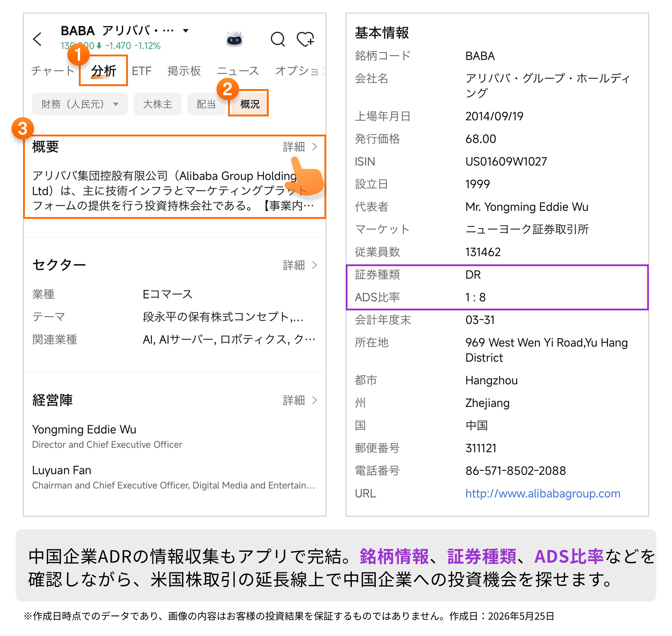
Task: Select the 概況 filter chip
Action: coord(250,104)
